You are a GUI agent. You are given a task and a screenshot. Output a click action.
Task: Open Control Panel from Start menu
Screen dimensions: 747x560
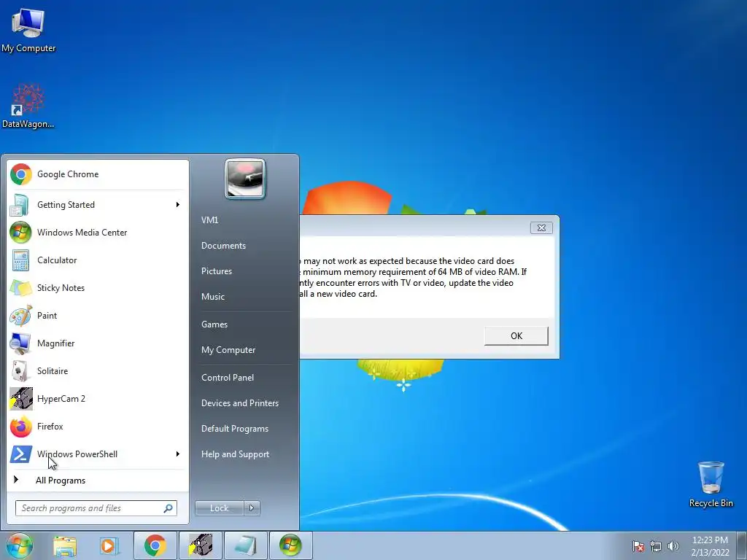(228, 378)
